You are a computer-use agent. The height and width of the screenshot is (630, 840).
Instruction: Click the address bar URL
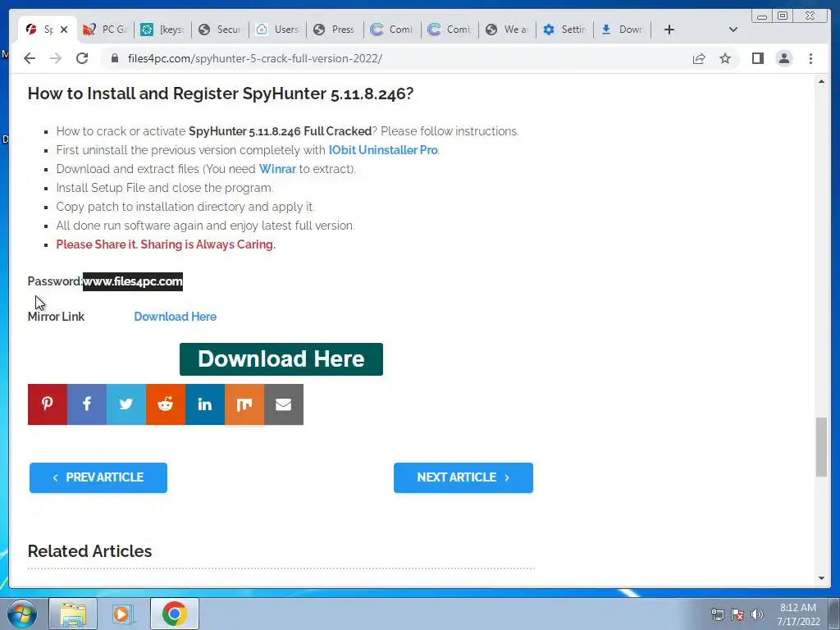[254, 58]
